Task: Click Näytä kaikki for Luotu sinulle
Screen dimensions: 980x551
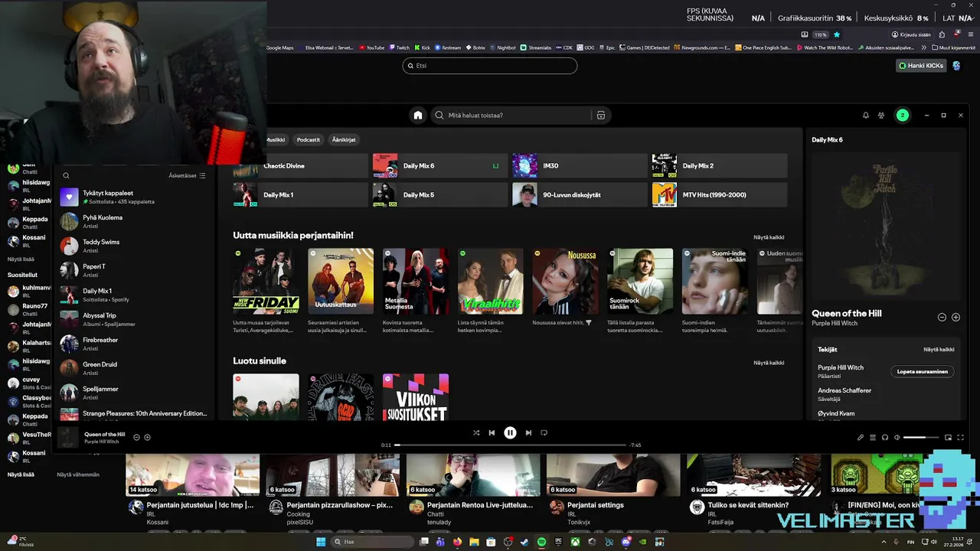Action: pyautogui.click(x=769, y=363)
